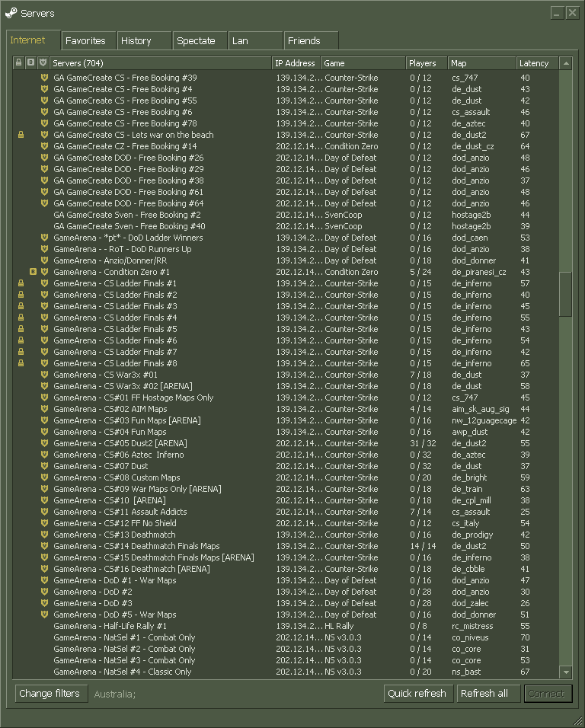Open the Change filters panel
The width and height of the screenshot is (585, 728).
pos(51,694)
